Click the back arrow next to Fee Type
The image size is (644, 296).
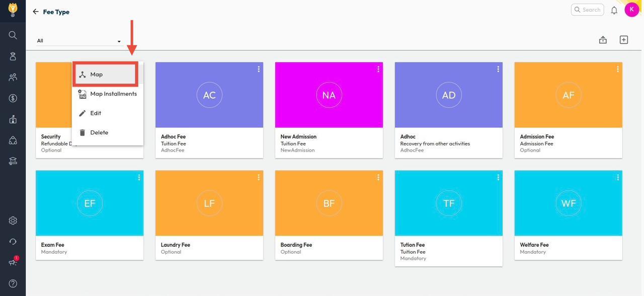(x=35, y=12)
